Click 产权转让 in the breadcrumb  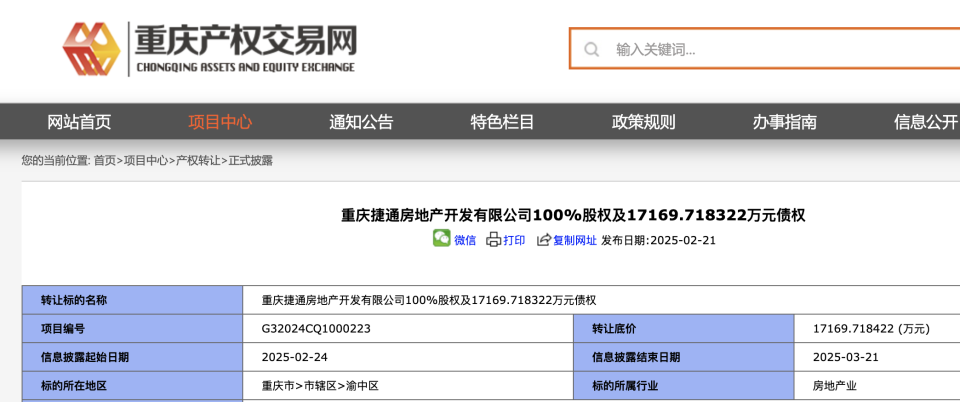(198, 161)
